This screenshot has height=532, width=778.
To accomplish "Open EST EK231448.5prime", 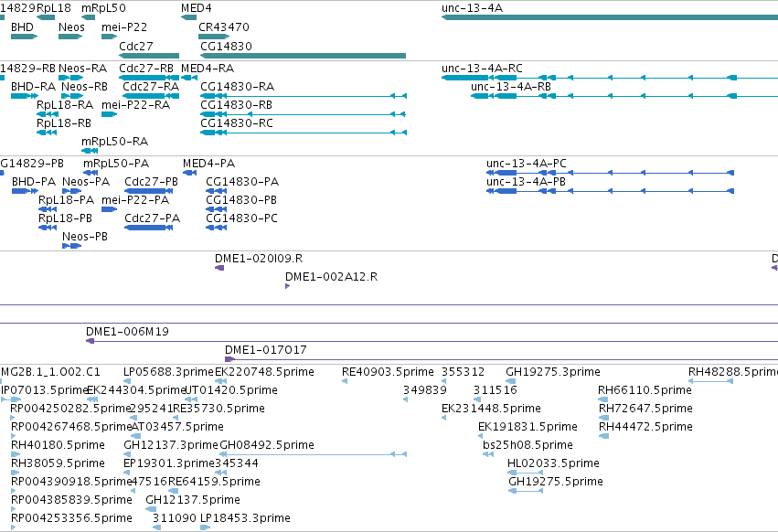I will 444,418.
